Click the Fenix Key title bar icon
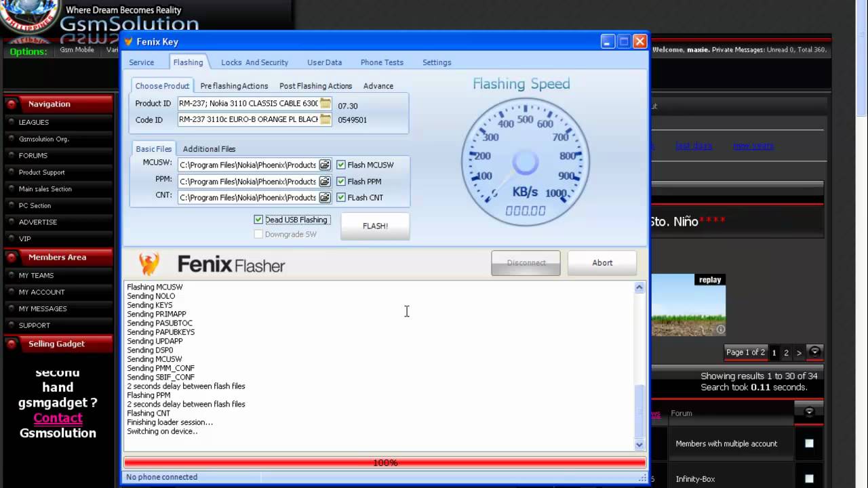This screenshot has width=868, height=488. point(128,42)
